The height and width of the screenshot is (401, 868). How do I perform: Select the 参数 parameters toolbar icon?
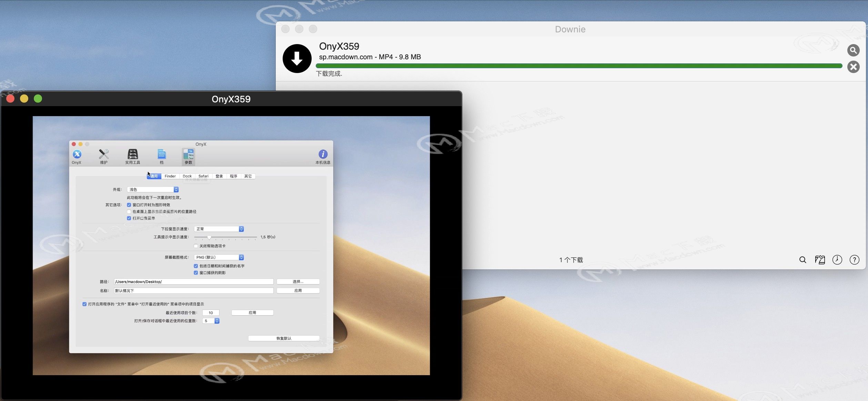coord(188,156)
